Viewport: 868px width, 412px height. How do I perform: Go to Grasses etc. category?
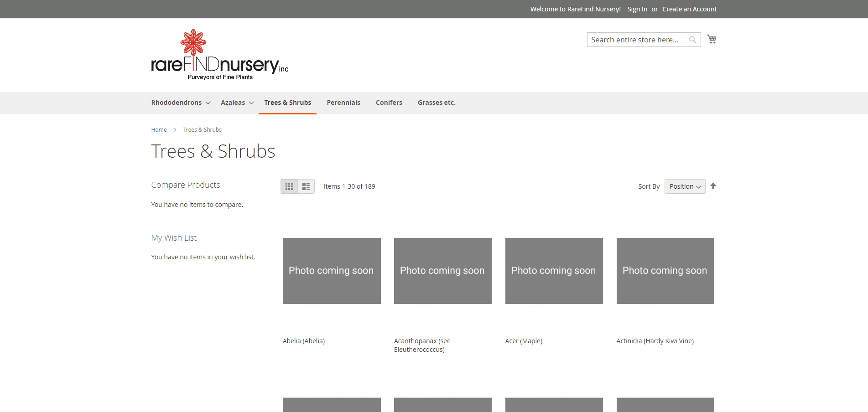click(x=437, y=103)
